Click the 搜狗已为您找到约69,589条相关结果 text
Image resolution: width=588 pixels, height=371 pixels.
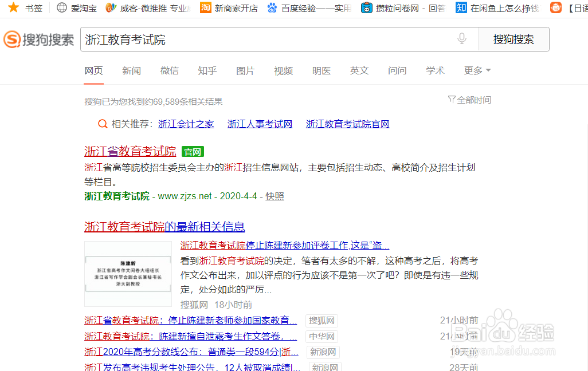pyautogui.click(x=154, y=101)
